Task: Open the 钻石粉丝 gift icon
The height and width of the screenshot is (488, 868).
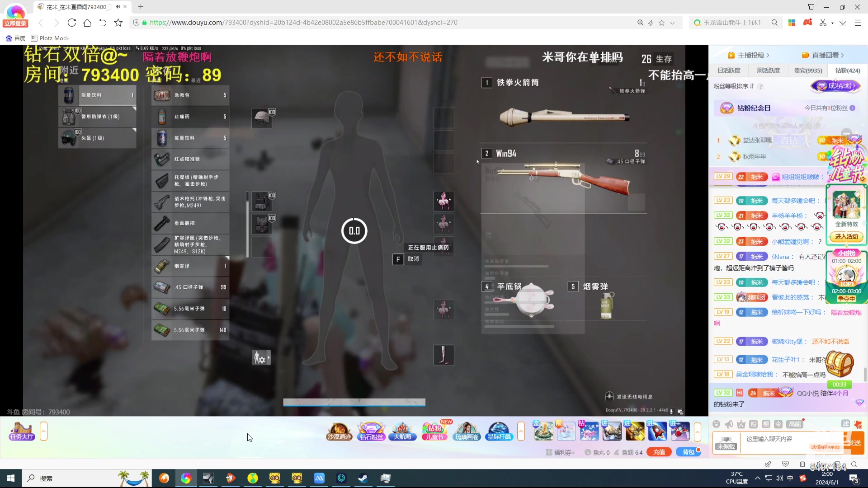Action: [x=371, y=430]
